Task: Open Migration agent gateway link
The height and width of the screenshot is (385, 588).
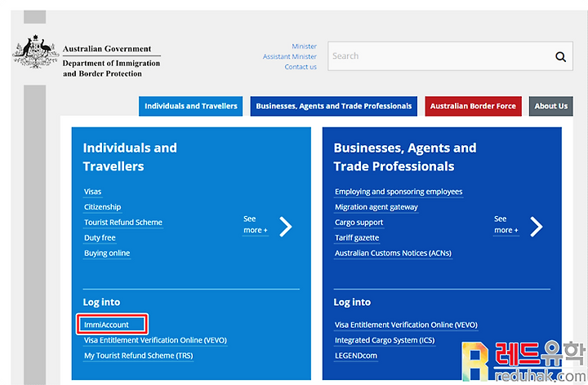Action: pyautogui.click(x=376, y=207)
